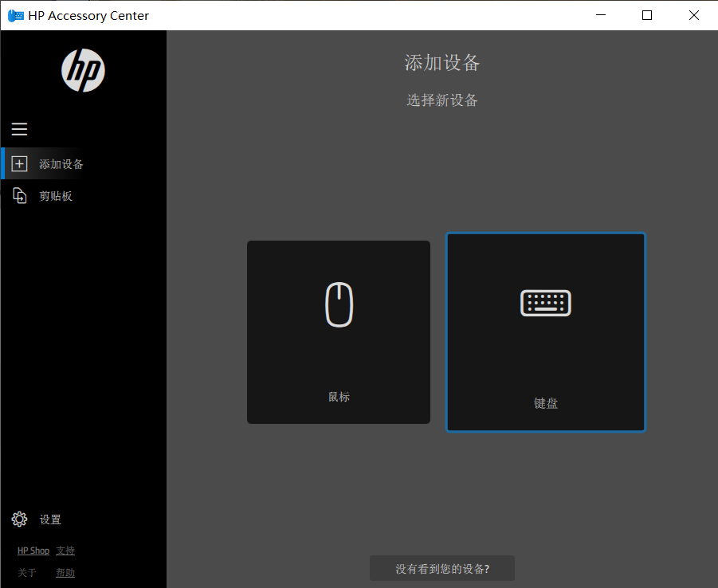The width and height of the screenshot is (718, 588).
Task: Maximize the HP Accessory Center window
Action: point(647,15)
